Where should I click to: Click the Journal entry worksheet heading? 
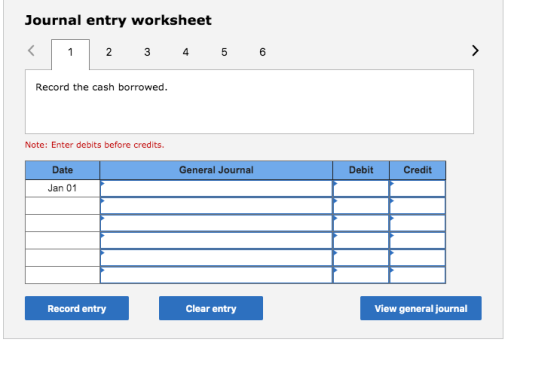(118, 20)
